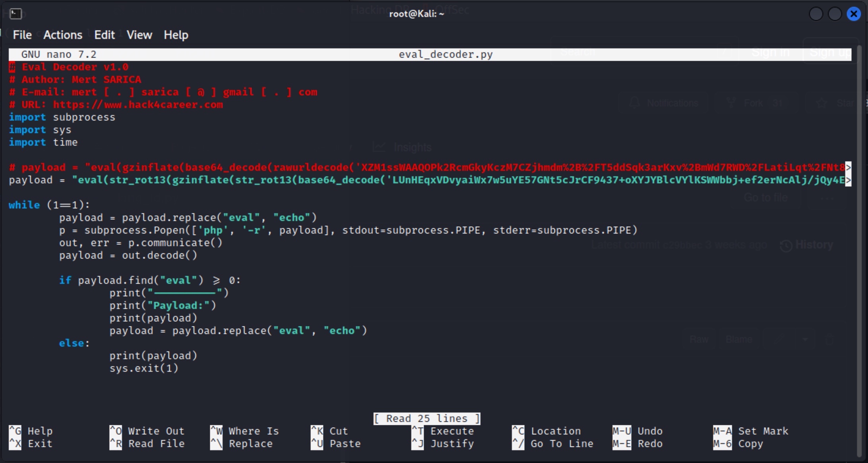Viewport: 868px width, 463px height.
Task: Click the M-A Set Mark shortcut
Action: click(751, 431)
